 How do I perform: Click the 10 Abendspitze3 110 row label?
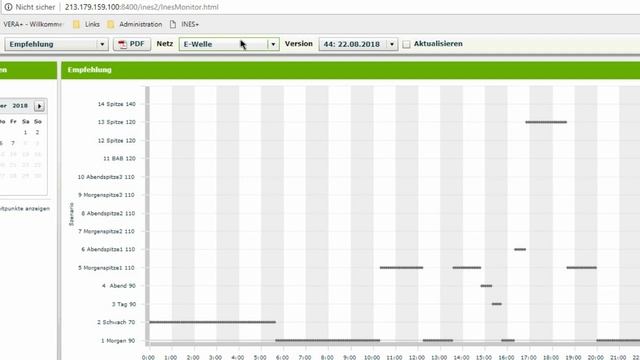[106, 177]
